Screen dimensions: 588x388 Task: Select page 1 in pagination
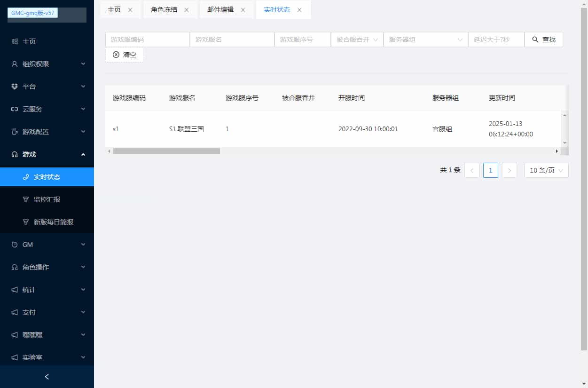pyautogui.click(x=491, y=170)
